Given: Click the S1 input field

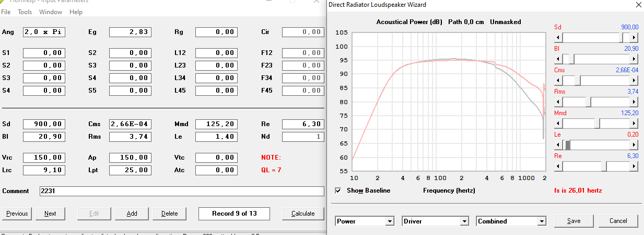Looking at the screenshot, I should [x=44, y=53].
